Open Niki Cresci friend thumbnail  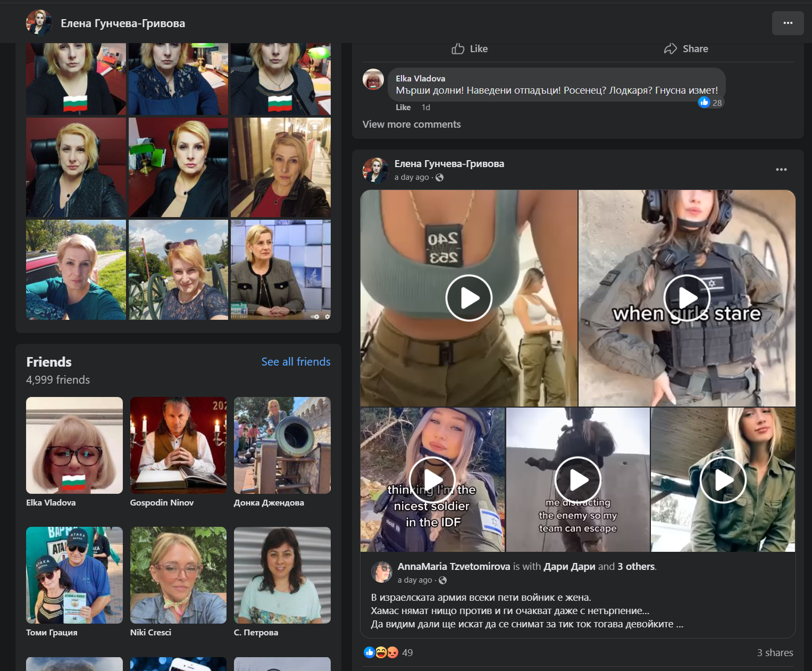point(178,575)
